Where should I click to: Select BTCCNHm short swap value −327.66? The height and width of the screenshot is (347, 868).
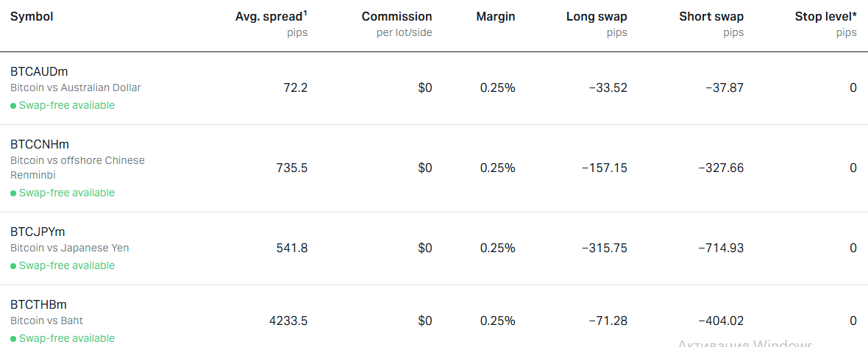[x=721, y=168]
